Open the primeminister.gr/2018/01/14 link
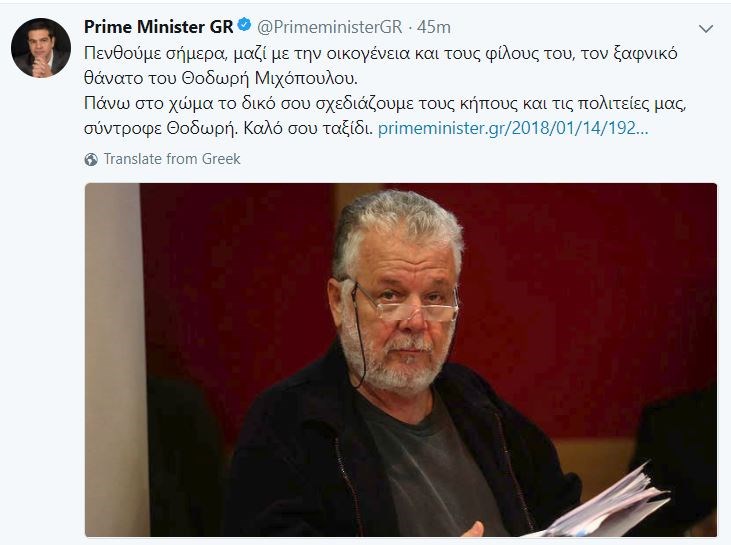The width and height of the screenshot is (731, 545). [513, 128]
